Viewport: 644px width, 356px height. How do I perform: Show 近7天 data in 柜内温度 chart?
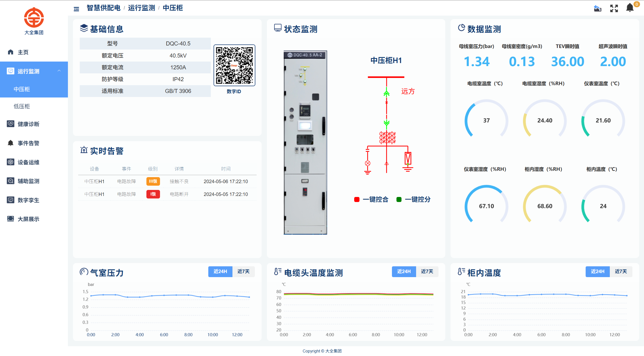tap(621, 272)
